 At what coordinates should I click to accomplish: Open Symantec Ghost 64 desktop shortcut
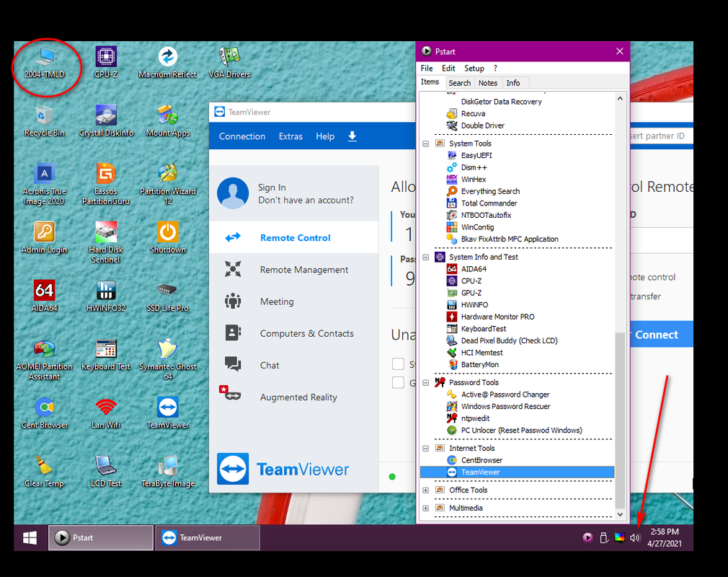[168, 360]
